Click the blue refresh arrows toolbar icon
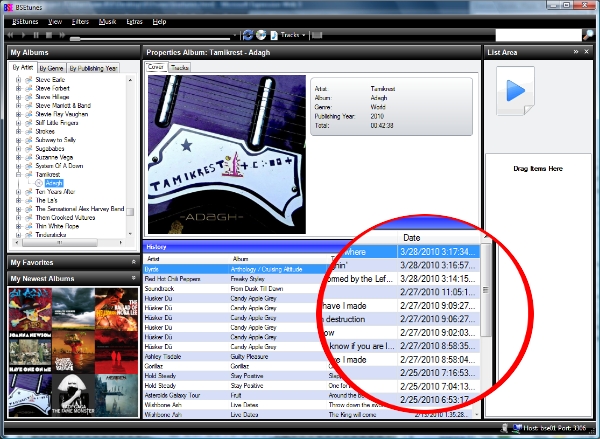Viewport: 600px width, 439px height. [x=248, y=35]
